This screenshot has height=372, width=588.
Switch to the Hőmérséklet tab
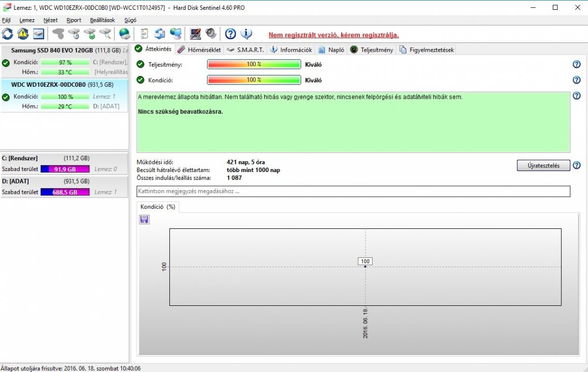click(199, 50)
